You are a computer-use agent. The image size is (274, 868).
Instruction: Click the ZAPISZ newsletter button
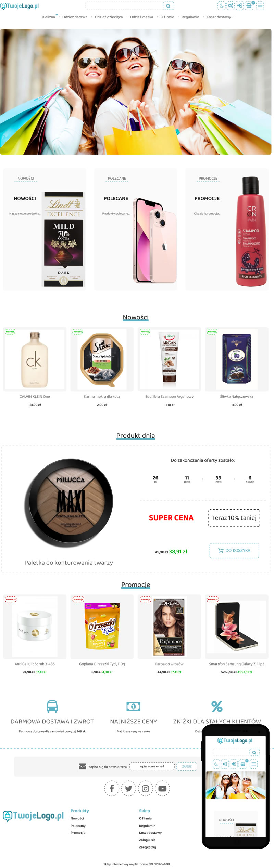[x=187, y=766]
